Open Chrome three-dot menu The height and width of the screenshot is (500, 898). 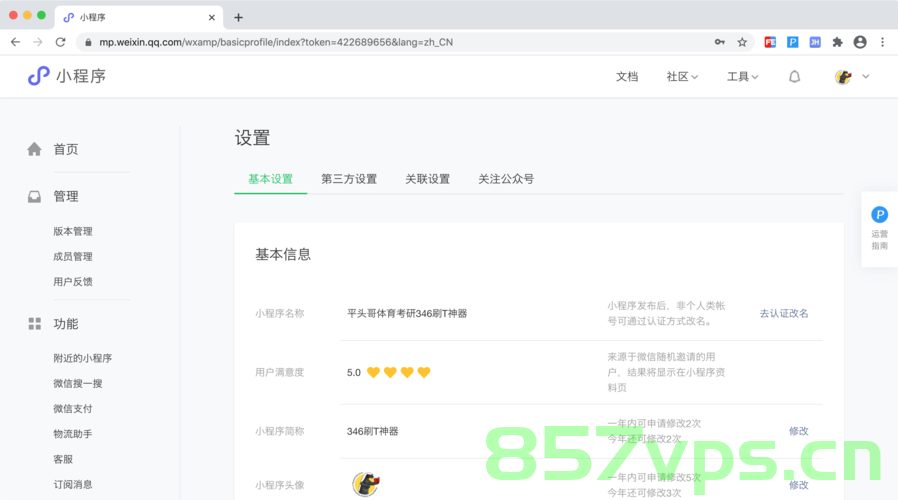pyautogui.click(x=883, y=42)
